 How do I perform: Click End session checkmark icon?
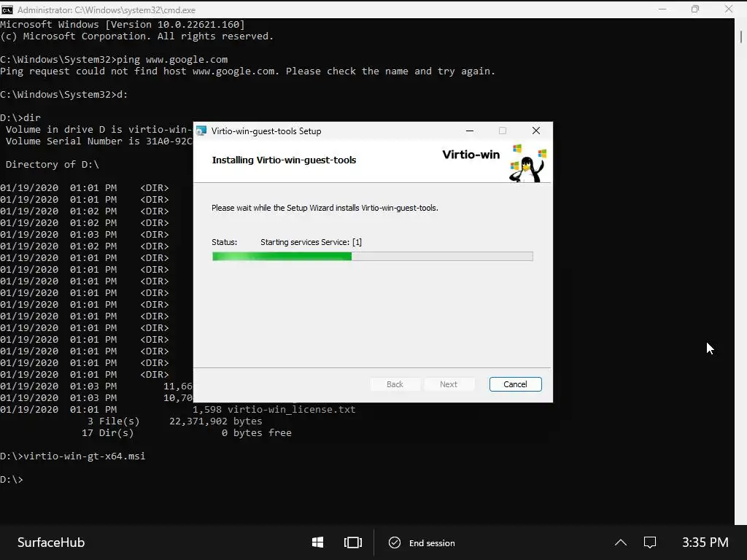point(395,542)
